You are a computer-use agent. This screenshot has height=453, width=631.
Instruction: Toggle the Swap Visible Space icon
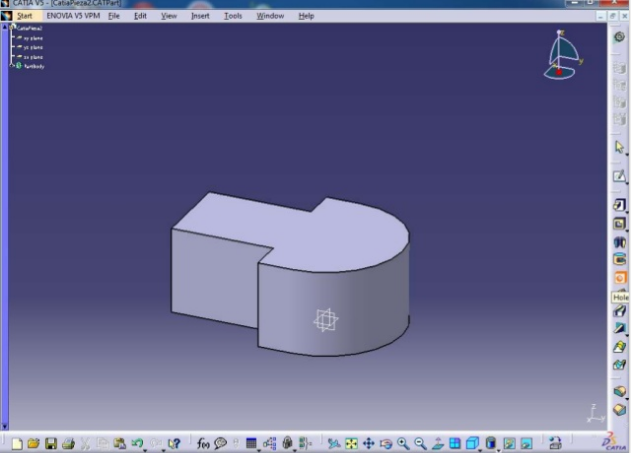[x=526, y=443]
